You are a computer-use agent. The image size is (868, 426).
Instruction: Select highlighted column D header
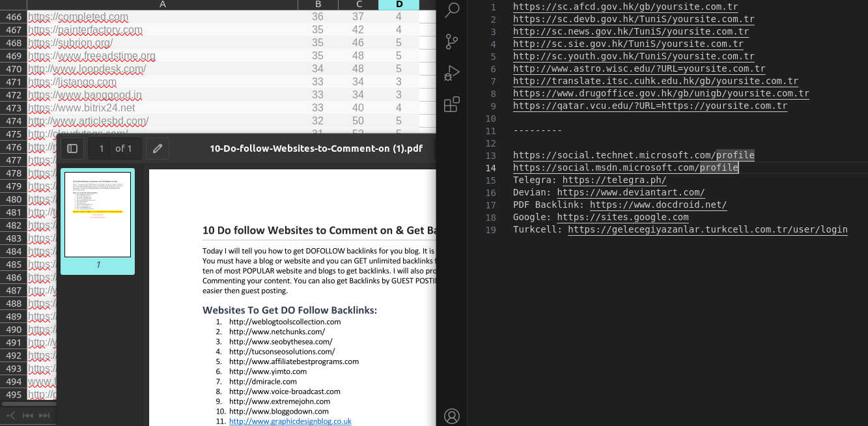(x=399, y=5)
